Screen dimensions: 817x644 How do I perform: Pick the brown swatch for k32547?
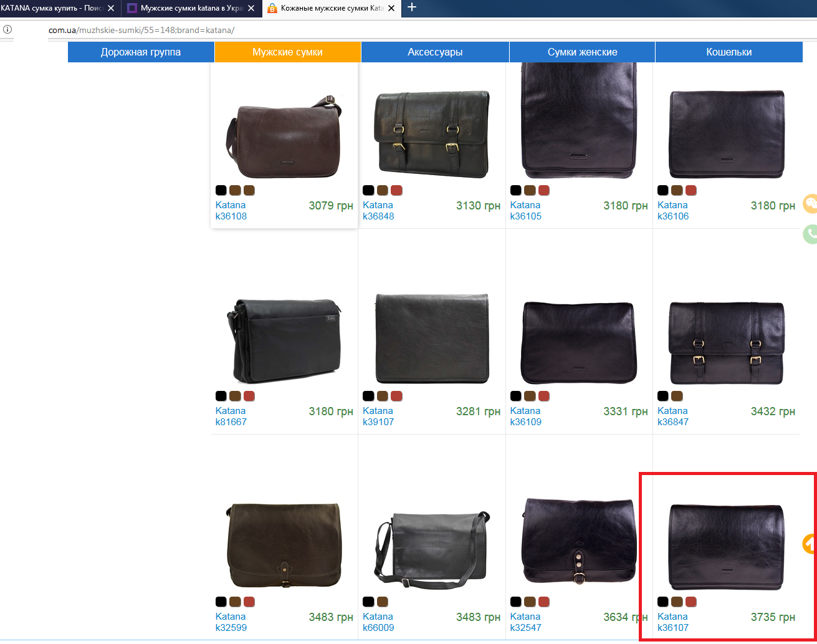click(x=530, y=602)
